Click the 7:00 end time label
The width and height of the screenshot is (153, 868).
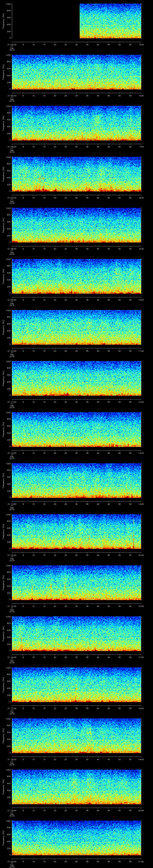(141, 147)
